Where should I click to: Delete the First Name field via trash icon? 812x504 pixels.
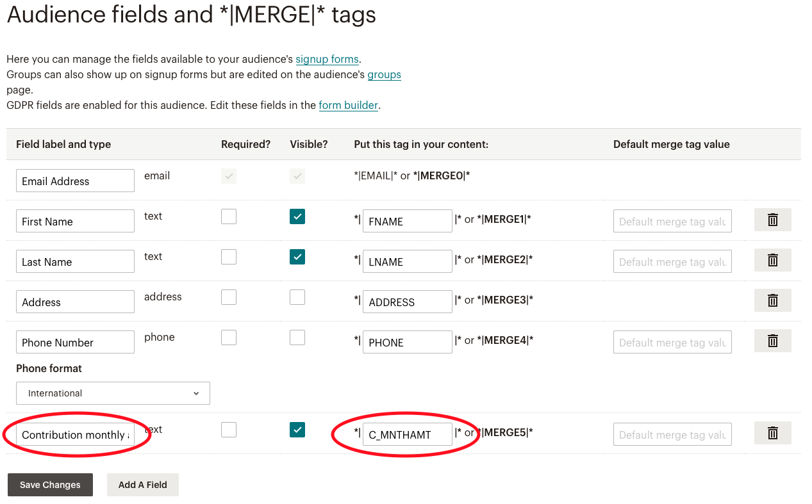point(772,220)
